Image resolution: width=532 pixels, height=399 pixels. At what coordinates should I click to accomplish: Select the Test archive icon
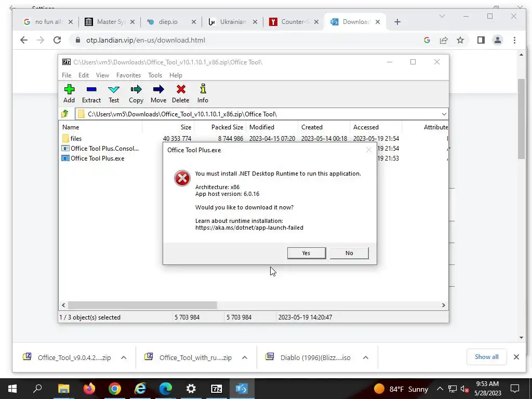coord(114,94)
